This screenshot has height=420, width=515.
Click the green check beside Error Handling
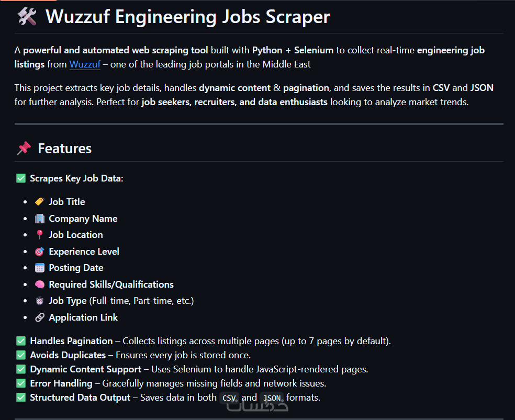21,383
